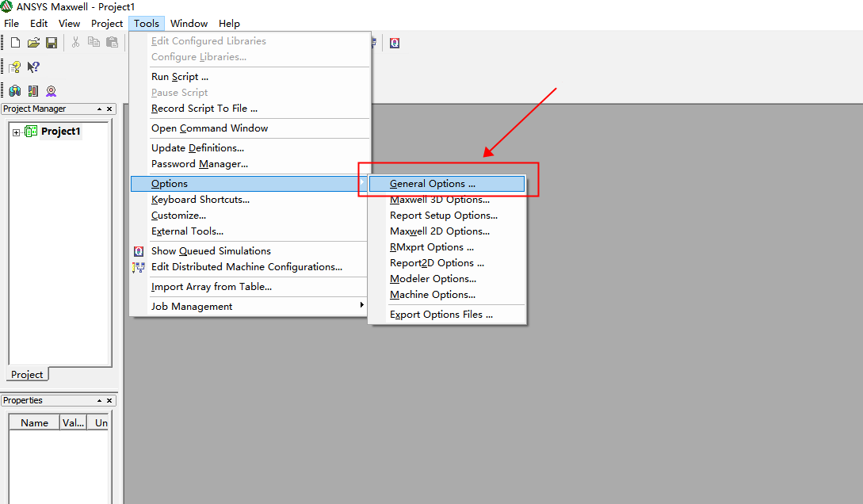863x504 pixels.
Task: Click the help contents question-mark icon
Action: pyautogui.click(x=15, y=67)
